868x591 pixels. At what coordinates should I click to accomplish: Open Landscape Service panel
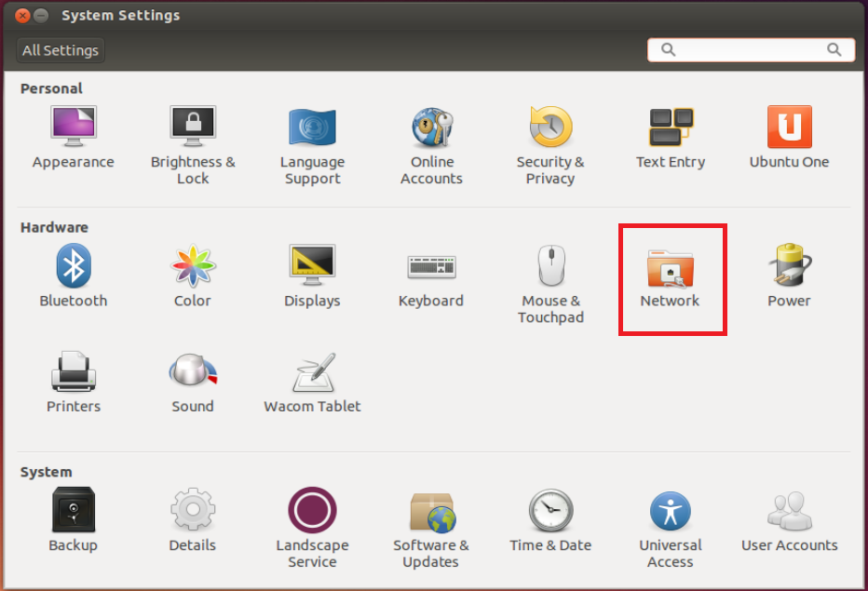(x=312, y=528)
